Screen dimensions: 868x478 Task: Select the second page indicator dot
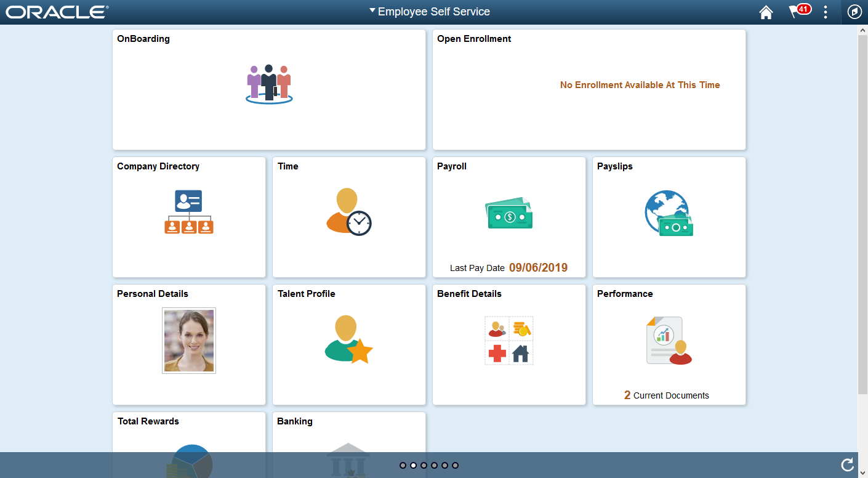pyautogui.click(x=413, y=466)
